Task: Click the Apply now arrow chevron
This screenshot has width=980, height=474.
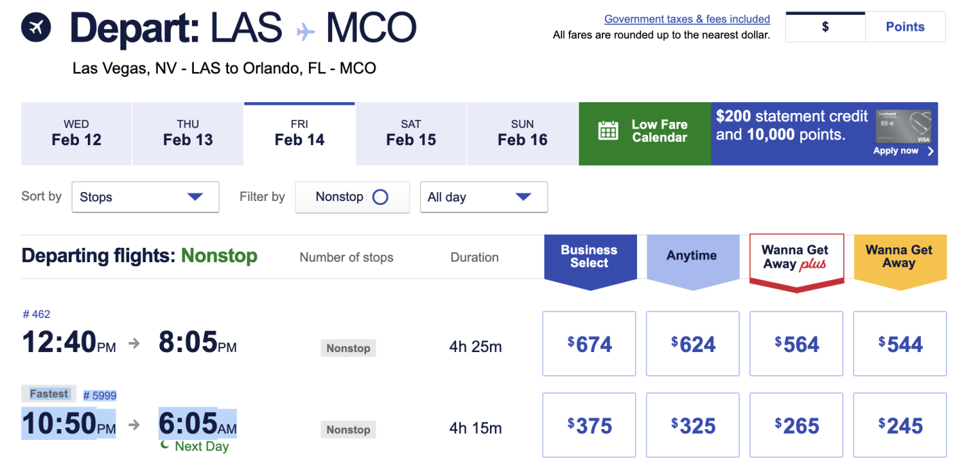Action: [931, 151]
